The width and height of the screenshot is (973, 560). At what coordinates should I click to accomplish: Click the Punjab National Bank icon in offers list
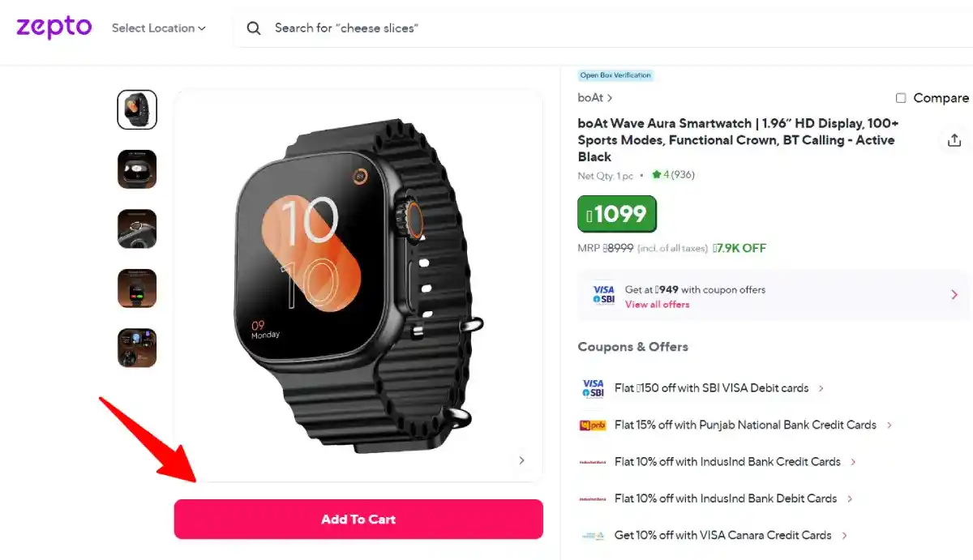(x=593, y=425)
